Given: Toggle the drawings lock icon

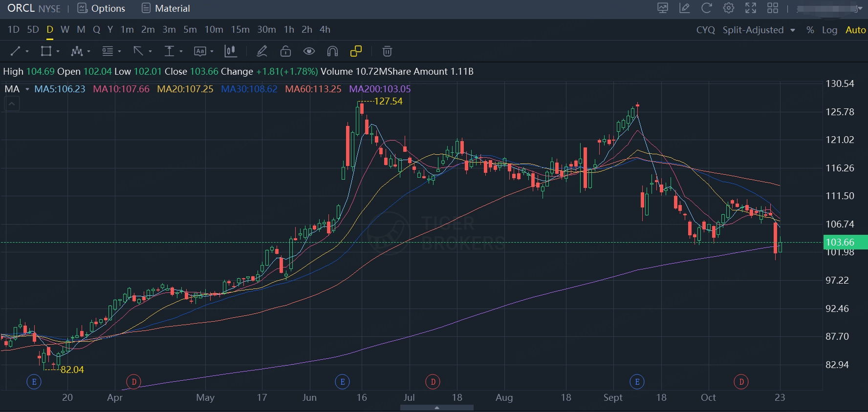Looking at the screenshot, I should tap(285, 51).
